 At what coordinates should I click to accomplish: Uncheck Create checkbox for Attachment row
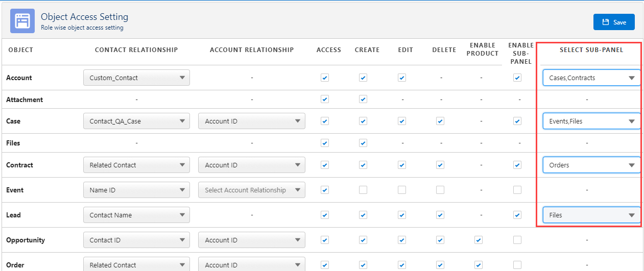(x=363, y=100)
